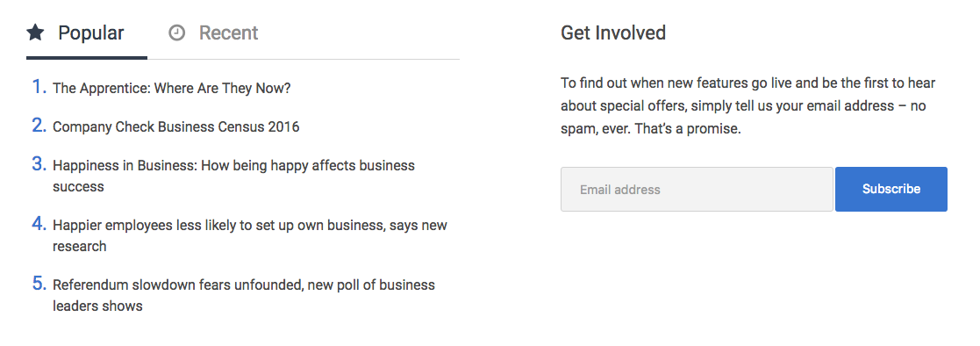
Task: Click the clock icon beside Recent
Action: pyautogui.click(x=177, y=32)
